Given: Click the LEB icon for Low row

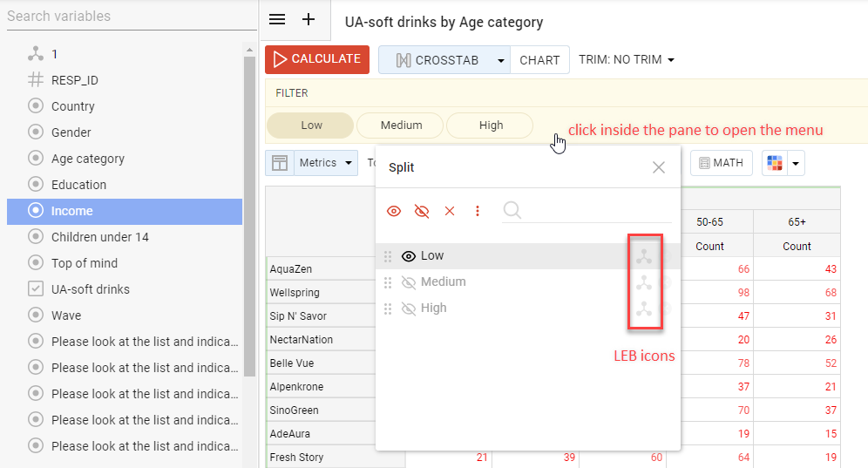Looking at the screenshot, I should tap(643, 256).
